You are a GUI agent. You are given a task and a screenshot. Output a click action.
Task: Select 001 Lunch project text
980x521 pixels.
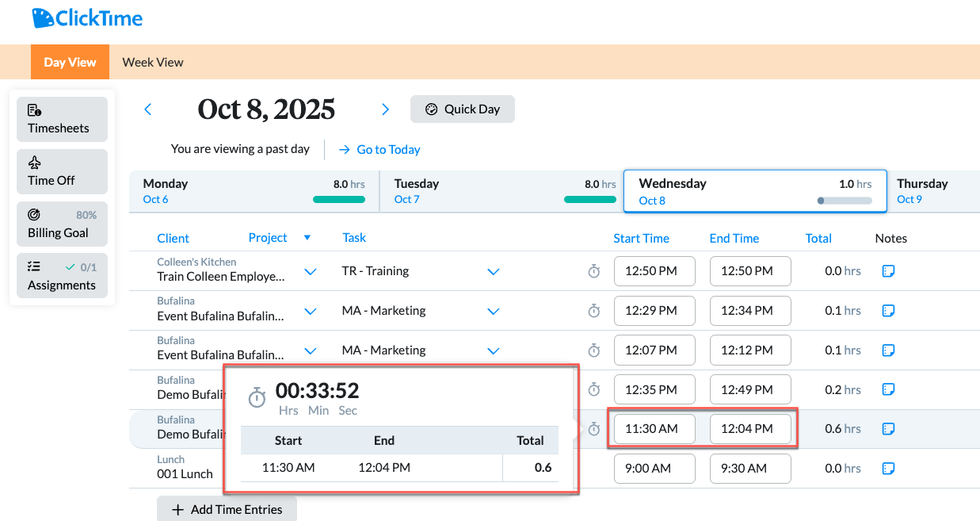(185, 474)
